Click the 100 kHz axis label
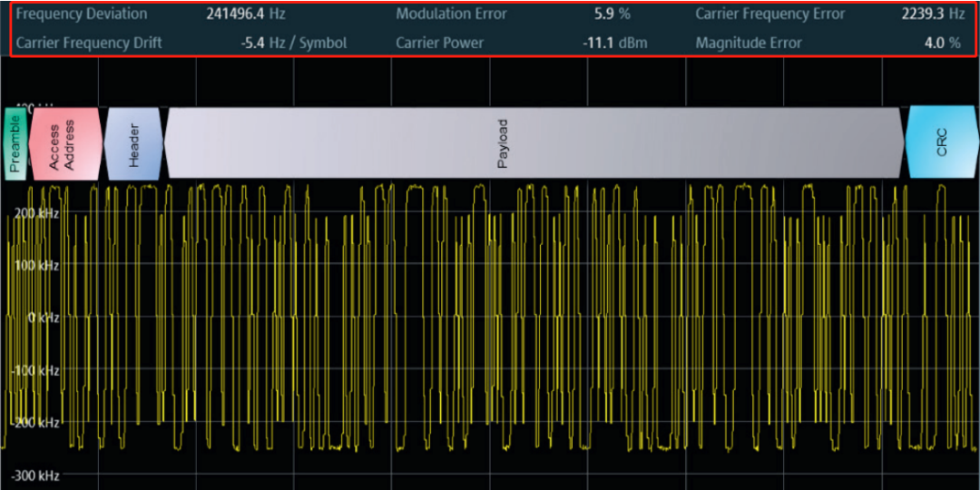980x490 pixels. tap(36, 266)
